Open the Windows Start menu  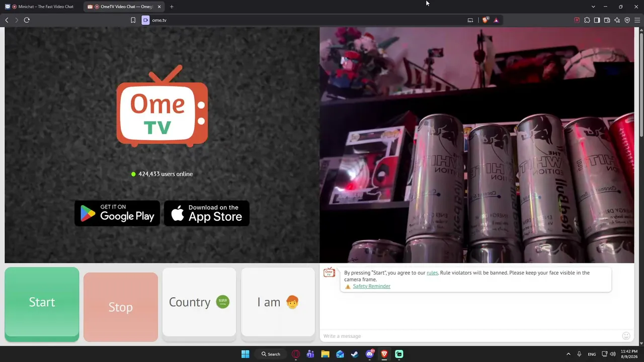tap(245, 354)
